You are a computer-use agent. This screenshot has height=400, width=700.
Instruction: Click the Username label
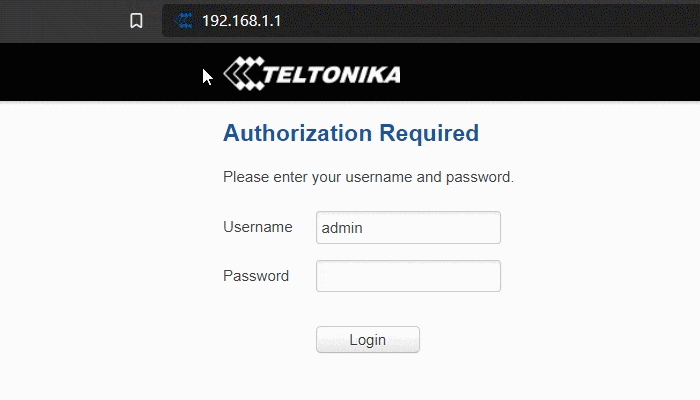coord(258,227)
